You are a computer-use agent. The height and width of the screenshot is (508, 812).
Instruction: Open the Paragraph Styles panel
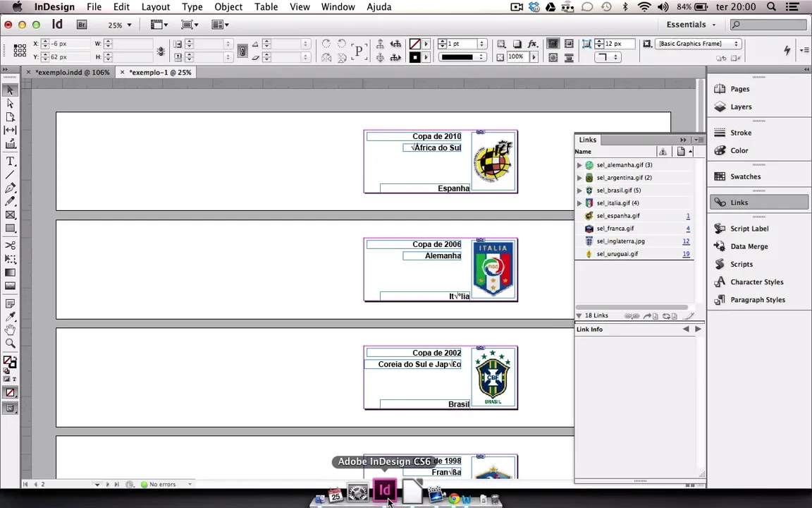tap(758, 300)
